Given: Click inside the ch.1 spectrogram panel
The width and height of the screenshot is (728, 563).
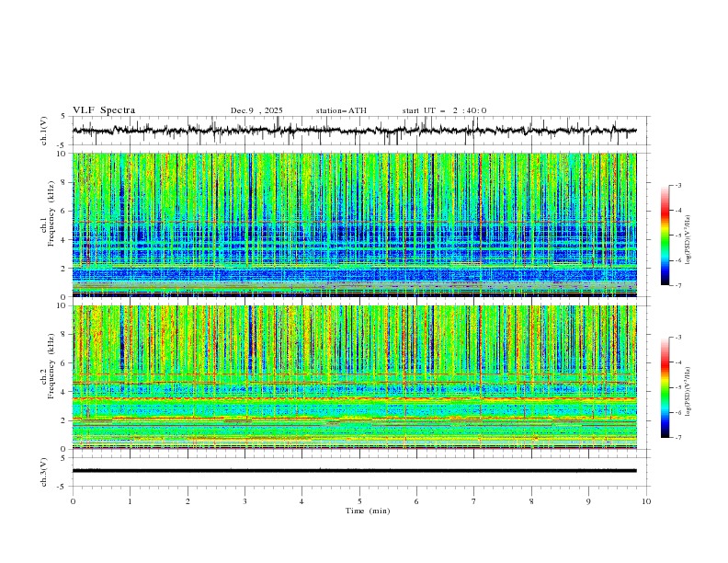Looking at the screenshot, I should point(354,224).
